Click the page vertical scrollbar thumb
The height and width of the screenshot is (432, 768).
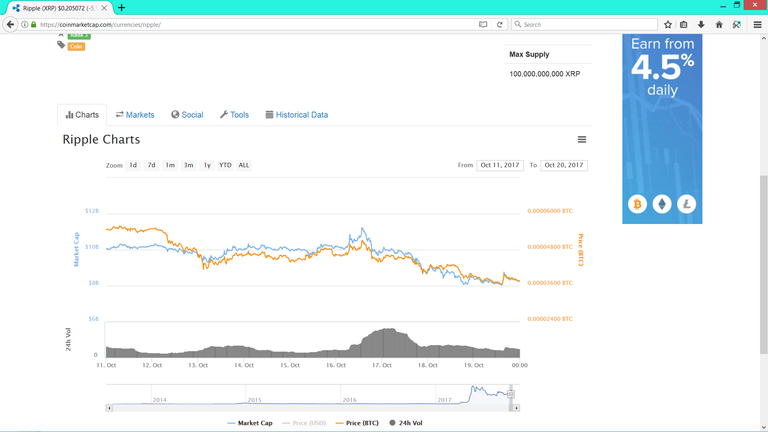tap(764, 264)
